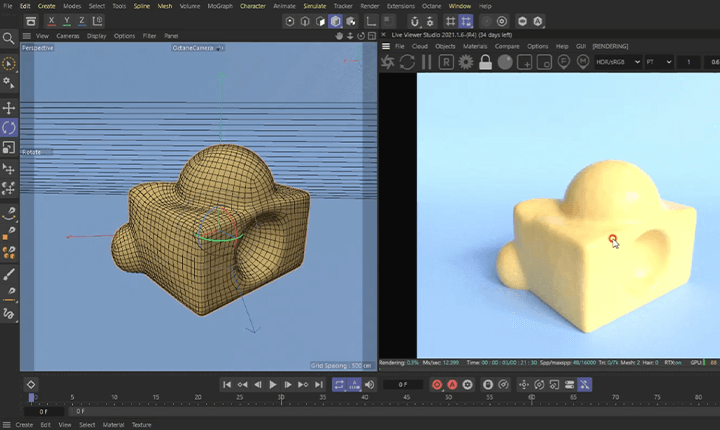Click the Octane send scene icon in Live Viewer

coord(388,62)
